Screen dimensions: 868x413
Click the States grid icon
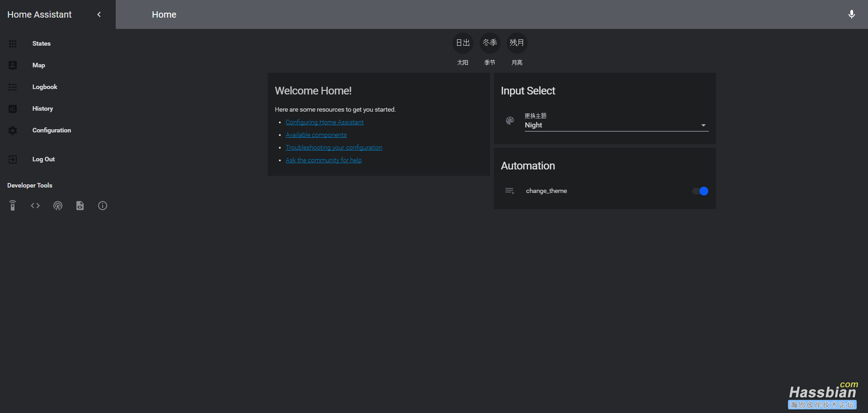13,44
